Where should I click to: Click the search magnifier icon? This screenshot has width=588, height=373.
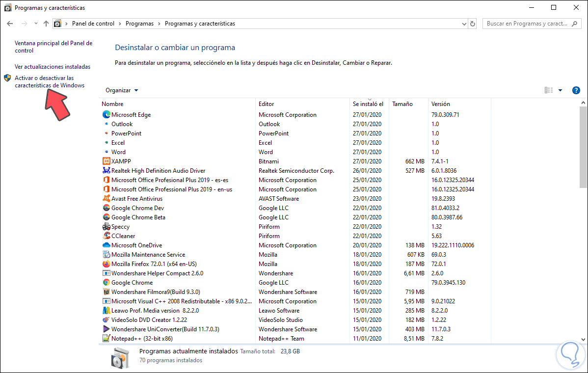pyautogui.click(x=574, y=24)
